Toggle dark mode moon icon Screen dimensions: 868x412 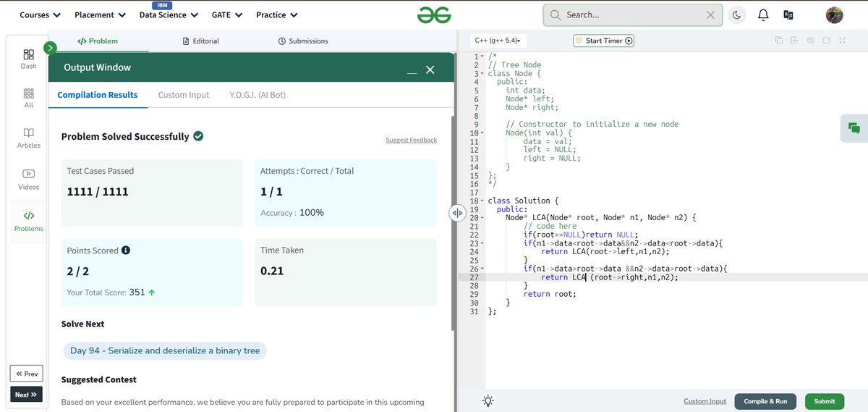(x=736, y=14)
